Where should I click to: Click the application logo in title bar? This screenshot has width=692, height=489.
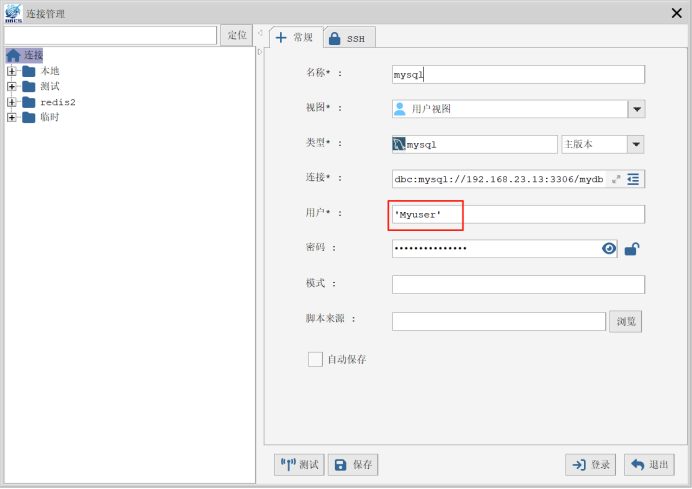tap(13, 13)
